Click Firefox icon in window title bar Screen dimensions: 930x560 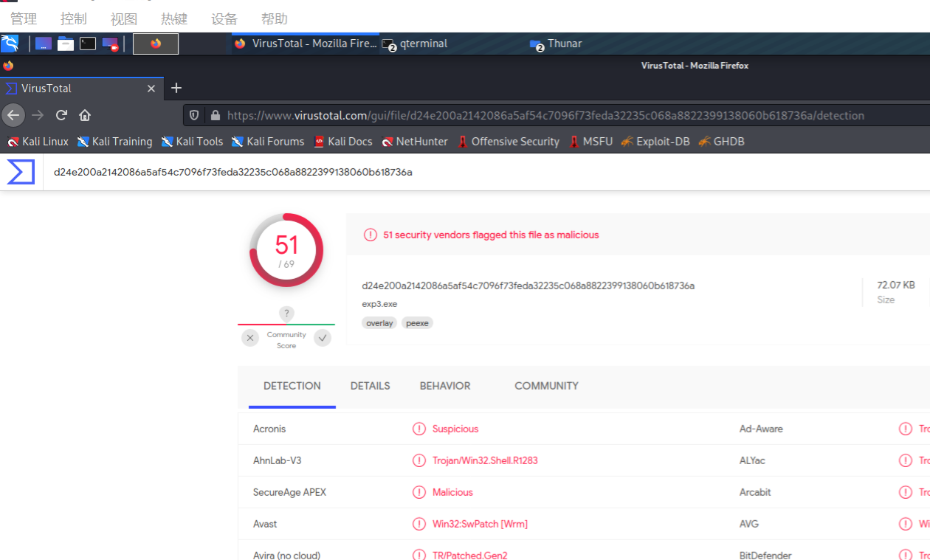click(8, 66)
